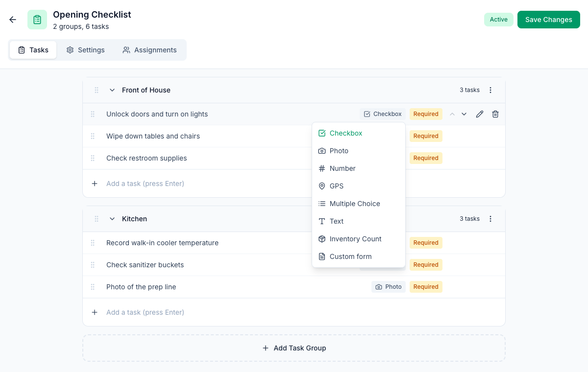
Task: Choose Multiple Choice from the type menu
Action: tap(359, 204)
